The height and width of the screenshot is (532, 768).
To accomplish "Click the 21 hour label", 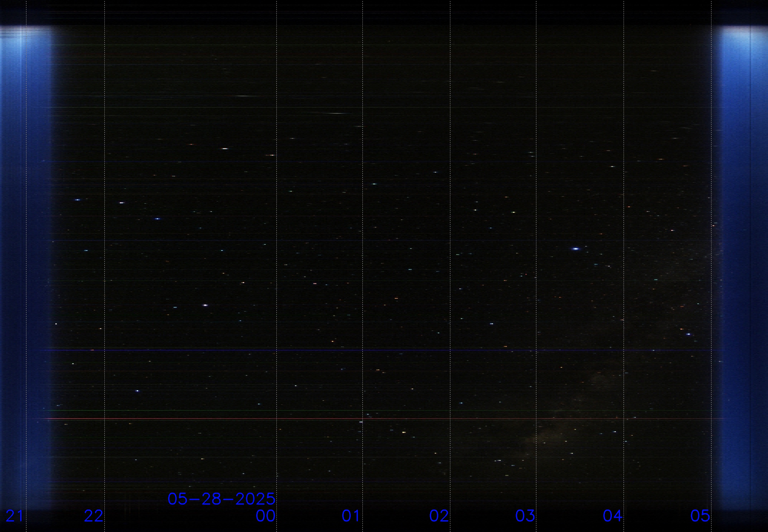I will (15, 516).
